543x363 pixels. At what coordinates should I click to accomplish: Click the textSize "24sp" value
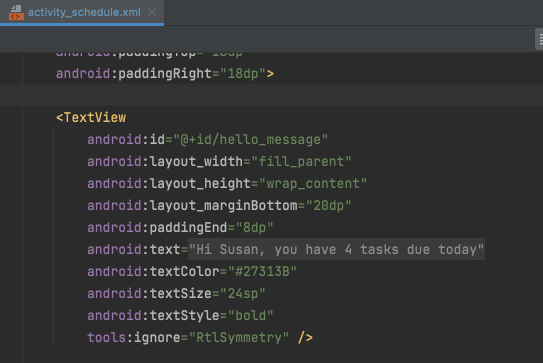coord(243,293)
